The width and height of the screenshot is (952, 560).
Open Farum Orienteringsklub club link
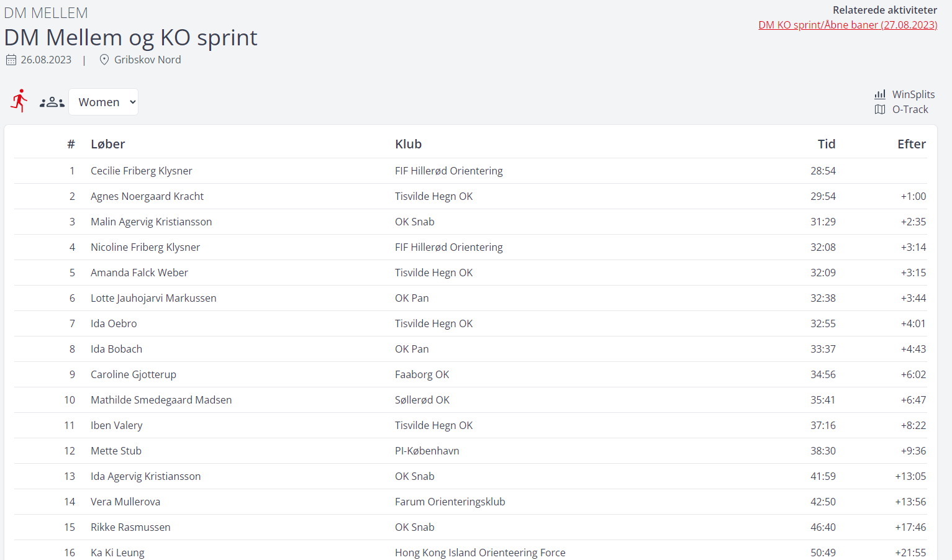pos(450,502)
